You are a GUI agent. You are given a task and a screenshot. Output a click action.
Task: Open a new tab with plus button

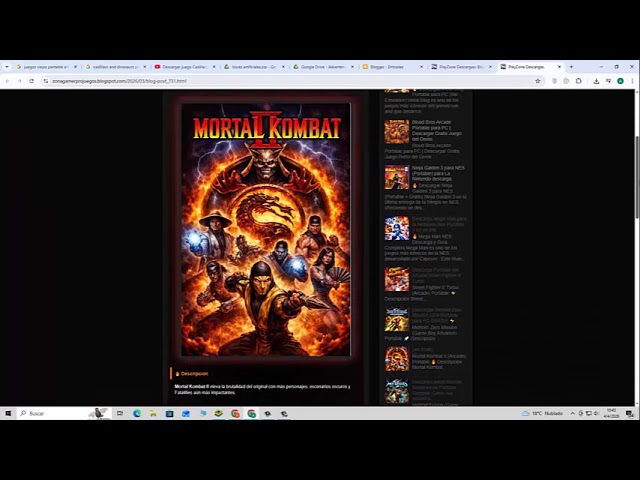(x=571, y=67)
